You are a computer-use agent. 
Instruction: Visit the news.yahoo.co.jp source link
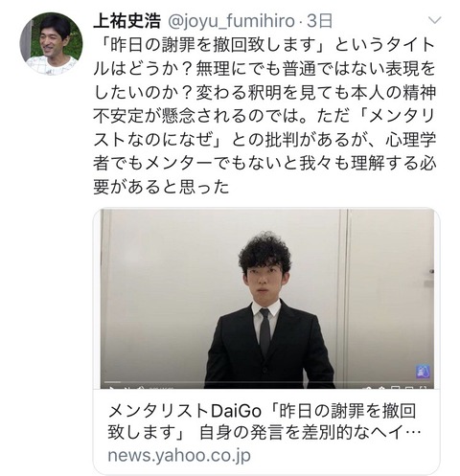[x=179, y=456]
